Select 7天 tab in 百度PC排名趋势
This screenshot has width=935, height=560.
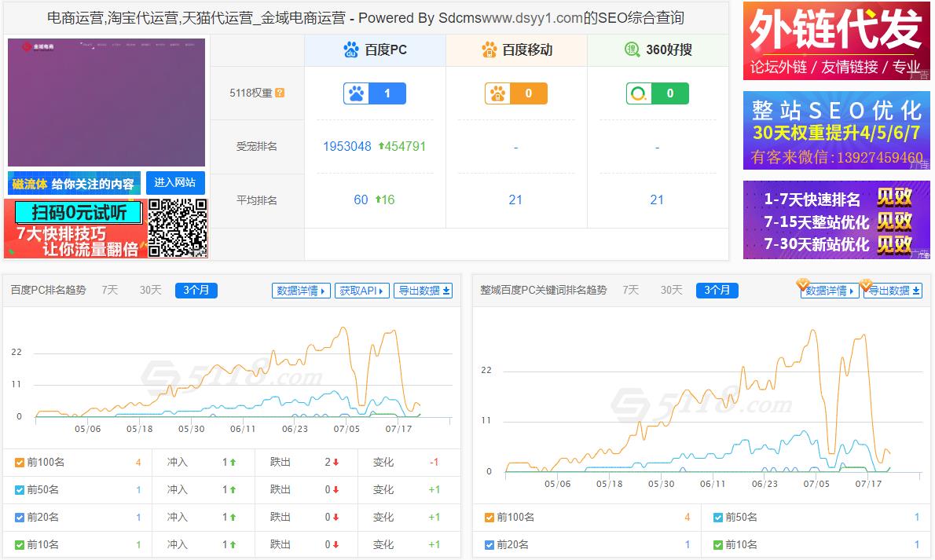click(x=110, y=290)
